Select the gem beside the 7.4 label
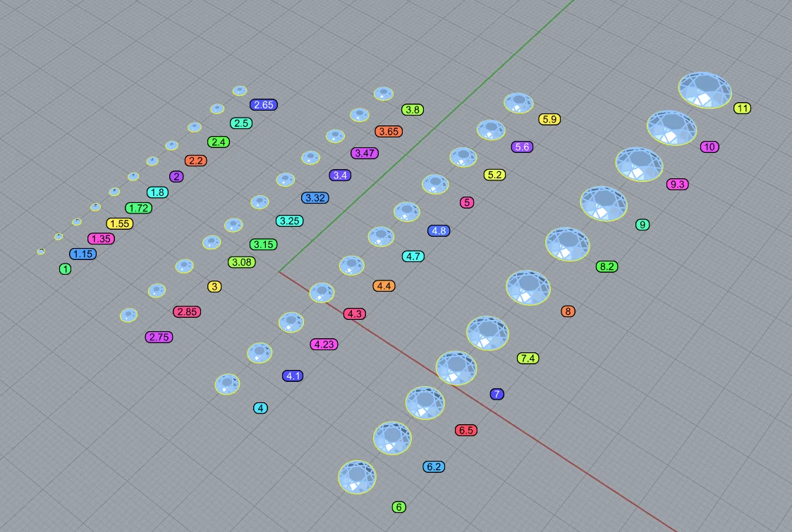Image resolution: width=792 pixels, height=532 pixels. (x=487, y=333)
